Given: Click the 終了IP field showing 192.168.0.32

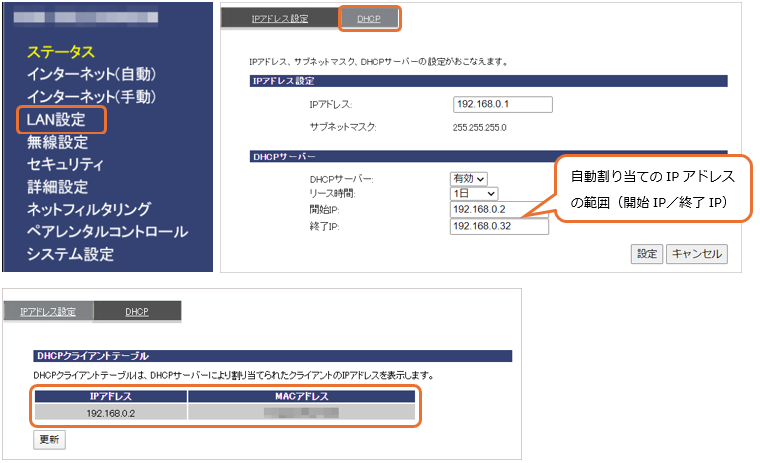Looking at the screenshot, I should coord(499,227).
